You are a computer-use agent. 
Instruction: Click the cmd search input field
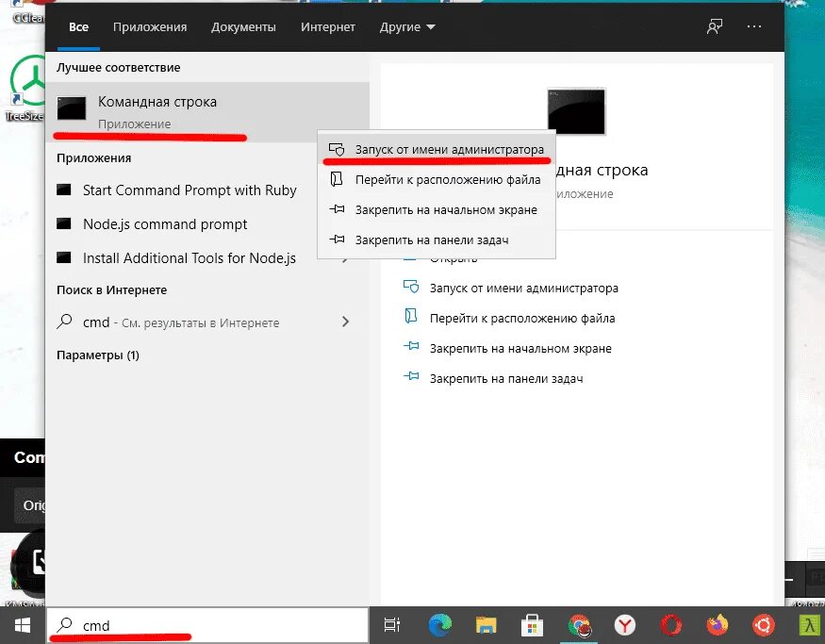click(x=207, y=625)
